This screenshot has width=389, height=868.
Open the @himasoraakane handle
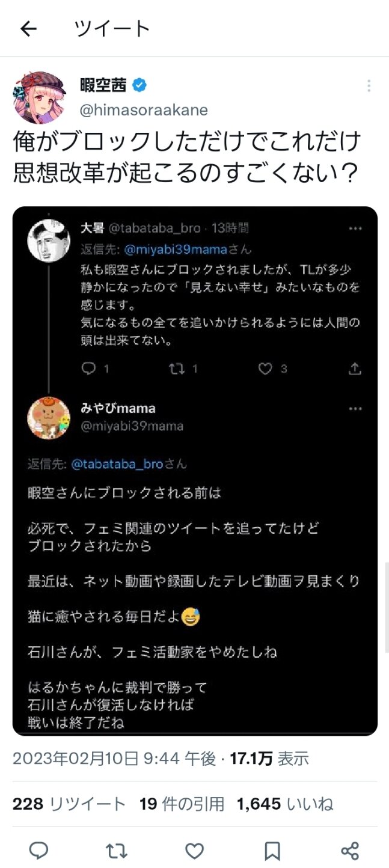coord(144,110)
